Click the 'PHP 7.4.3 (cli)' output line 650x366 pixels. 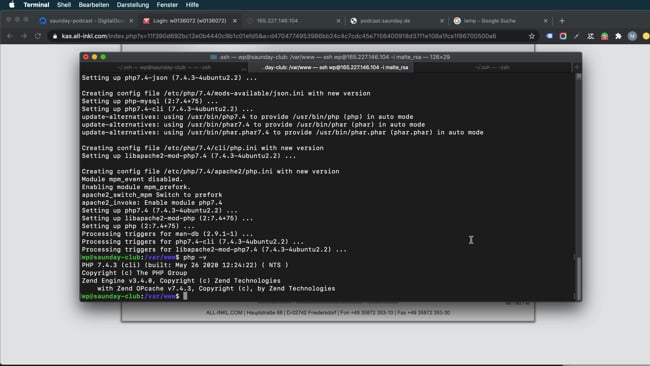click(185, 265)
